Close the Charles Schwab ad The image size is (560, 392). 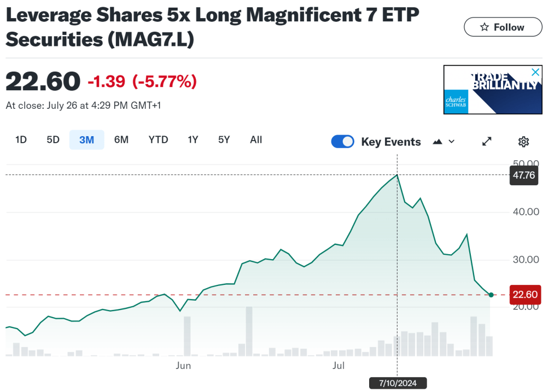tap(536, 72)
